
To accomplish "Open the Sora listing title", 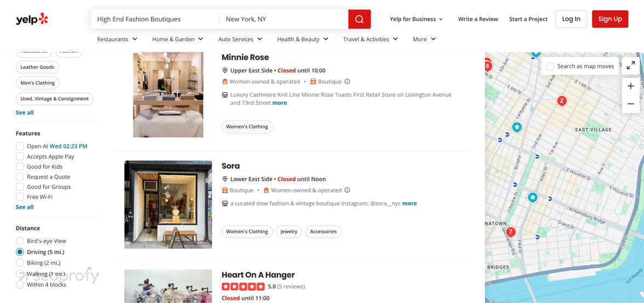I will pos(230,166).
